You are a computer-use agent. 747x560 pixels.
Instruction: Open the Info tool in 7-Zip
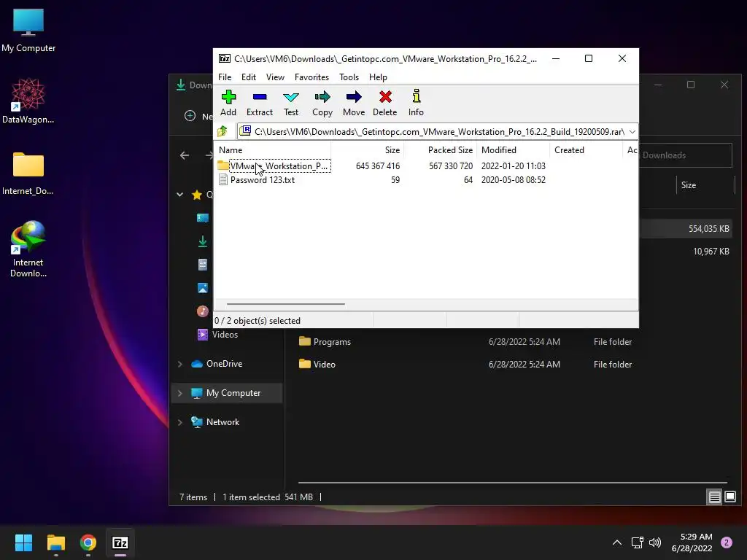tap(416, 103)
